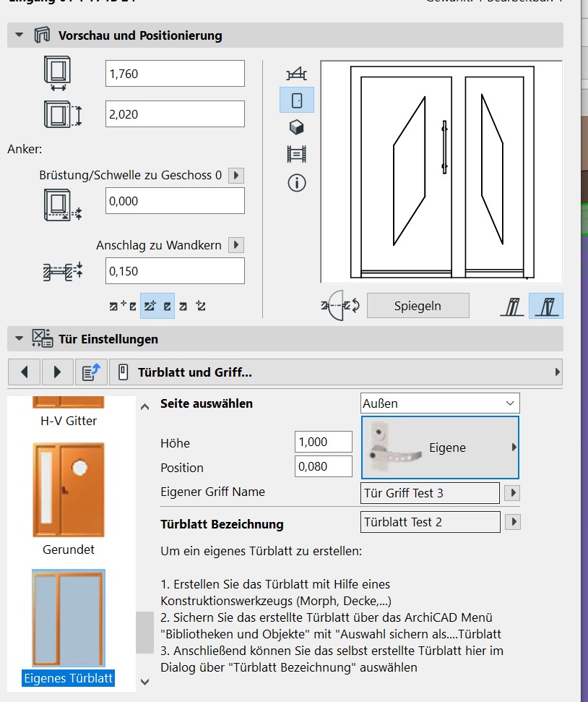Open Türblatt und Griff page menu
The height and width of the screenshot is (702, 588).
335,372
